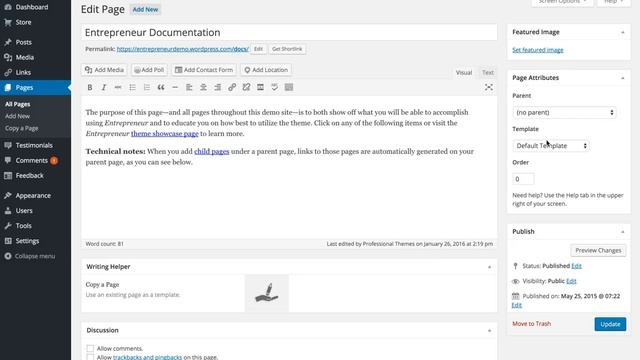Collapse the Publish panel
The image size is (640, 360).
tap(622, 232)
